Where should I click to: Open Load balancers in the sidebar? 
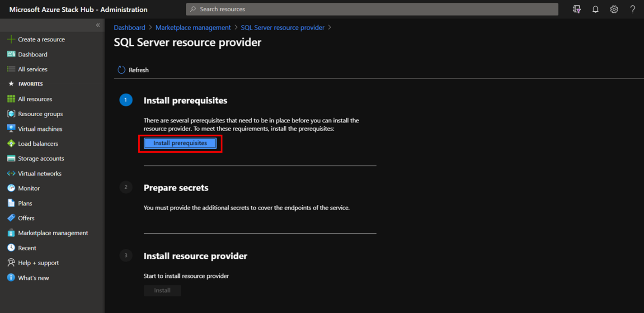[38, 143]
